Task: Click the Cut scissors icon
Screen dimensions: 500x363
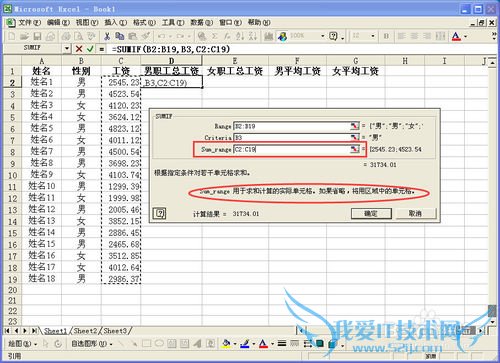Action: (107, 36)
